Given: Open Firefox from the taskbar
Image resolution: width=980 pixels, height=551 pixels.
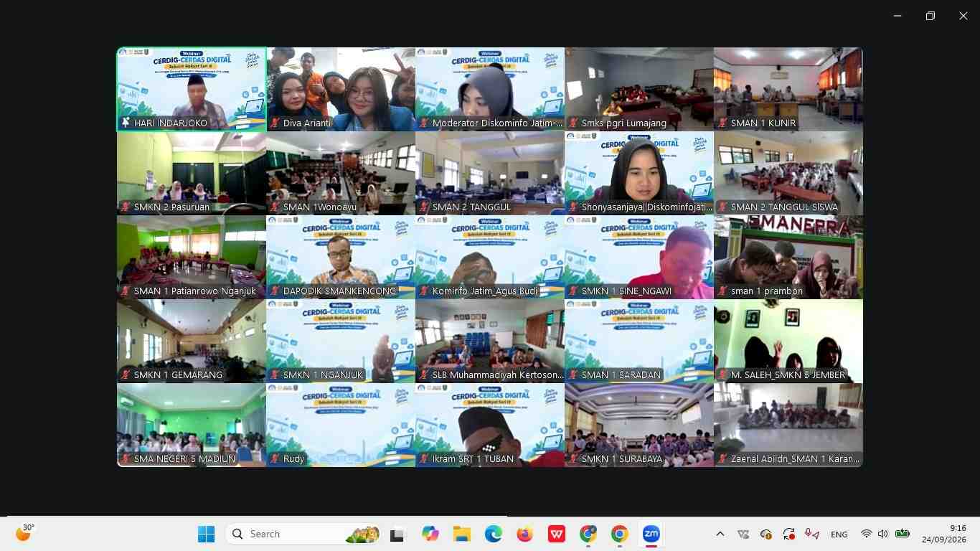Looking at the screenshot, I should (x=525, y=534).
